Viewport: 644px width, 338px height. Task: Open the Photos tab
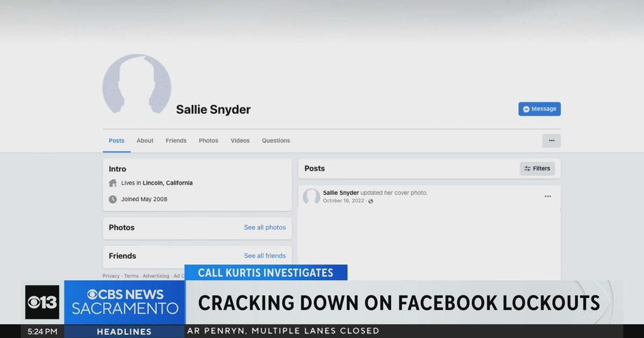208,140
